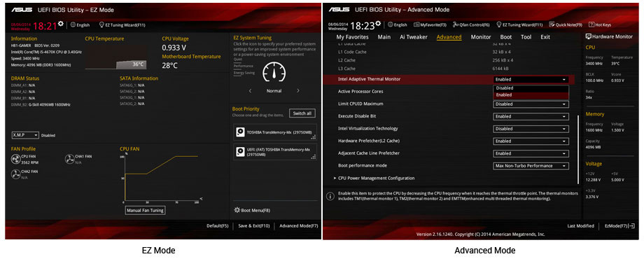Viewport: 644px width, 259px height.
Task: Select the CHA1 FAN icon
Action: tap(69, 159)
